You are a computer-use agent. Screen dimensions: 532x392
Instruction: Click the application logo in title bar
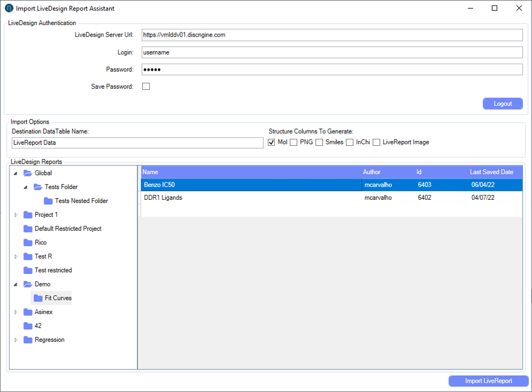(9, 8)
